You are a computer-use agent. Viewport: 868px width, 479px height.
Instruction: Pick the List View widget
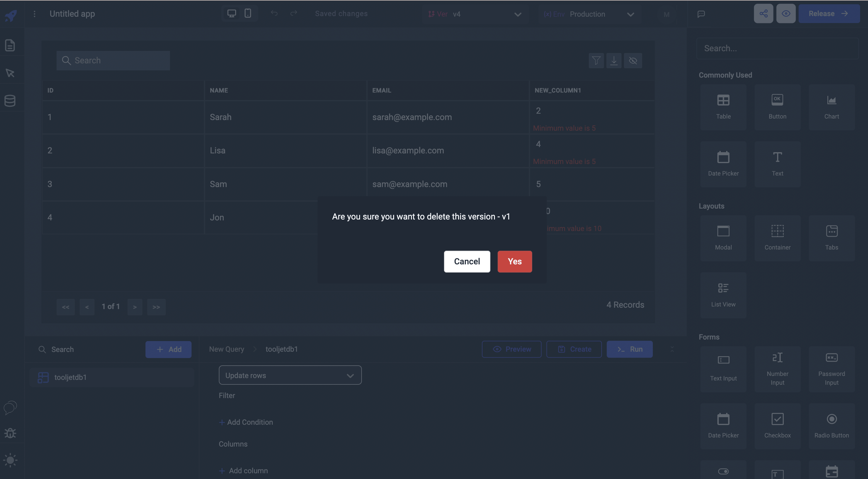pos(723,294)
